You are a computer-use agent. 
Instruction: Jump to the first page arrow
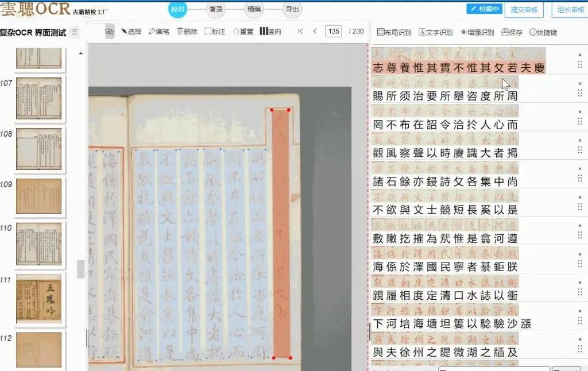click(x=300, y=31)
